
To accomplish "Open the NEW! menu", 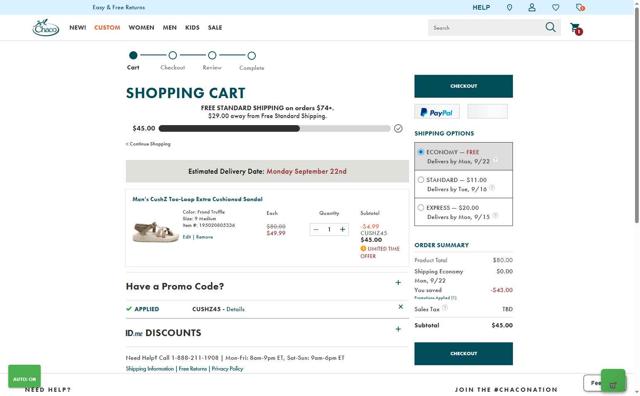I will (x=78, y=27).
